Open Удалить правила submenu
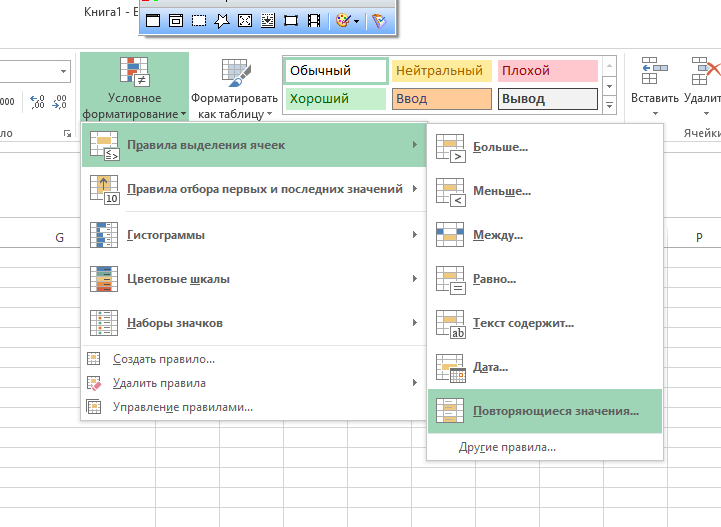The height and width of the screenshot is (527, 721). coord(254,383)
